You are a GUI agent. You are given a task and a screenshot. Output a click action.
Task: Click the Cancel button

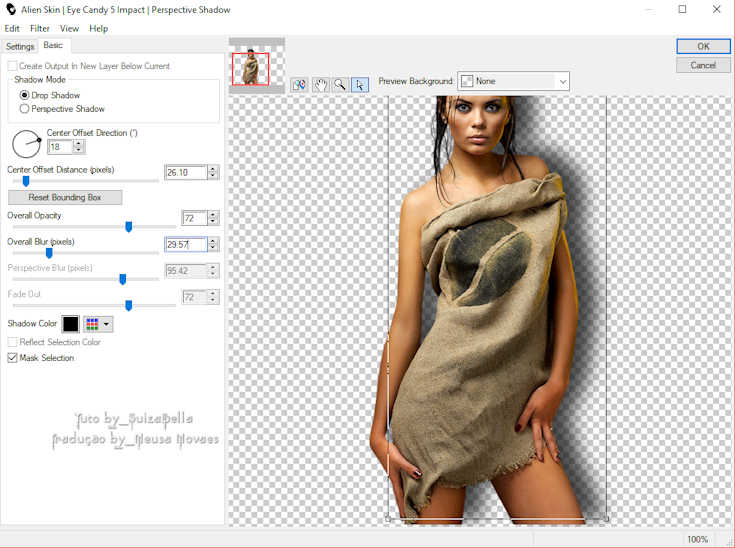[703, 65]
